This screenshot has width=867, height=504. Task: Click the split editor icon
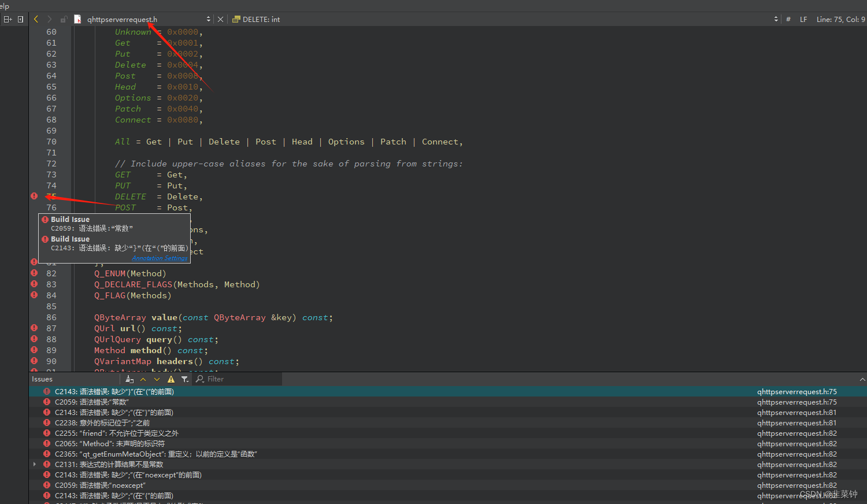[8, 19]
